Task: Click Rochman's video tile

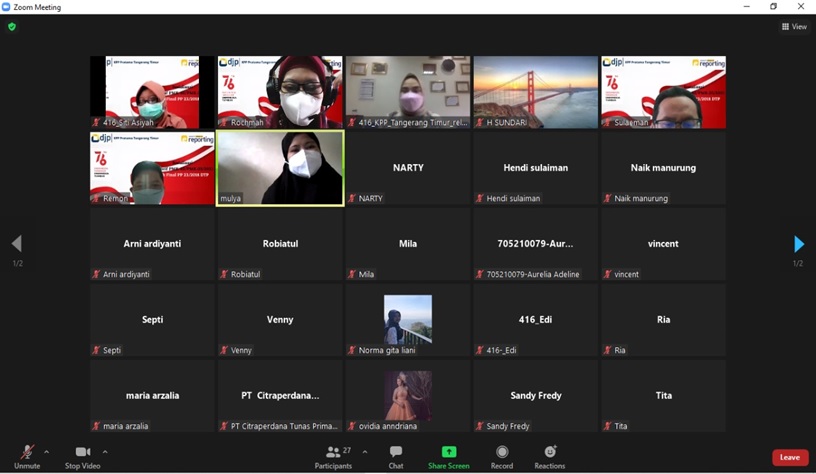Action: 280,92
